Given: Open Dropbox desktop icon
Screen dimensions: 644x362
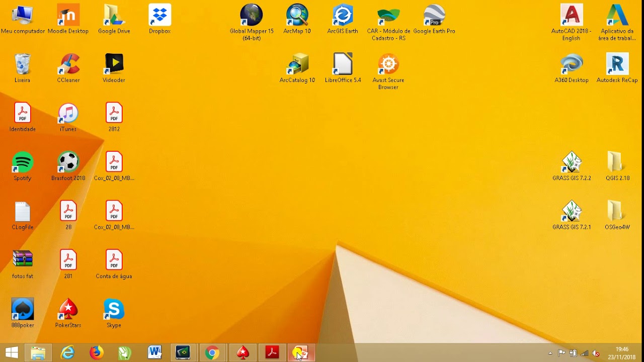Looking at the screenshot, I should (160, 19).
